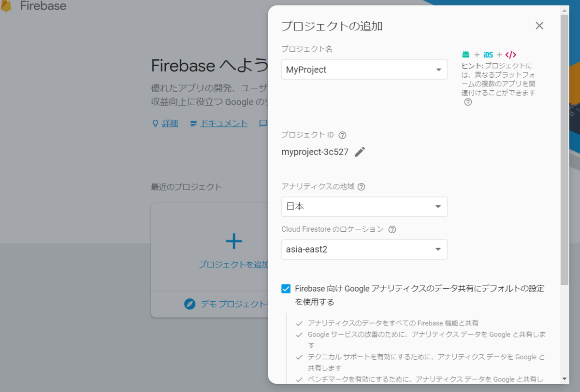Image resolution: width=580 pixels, height=392 pixels.
Task: Click the iOS icon in the hint area
Action: point(488,55)
